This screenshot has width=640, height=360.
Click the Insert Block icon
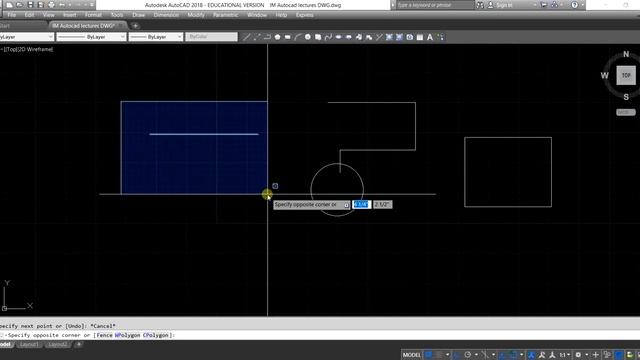(359, 37)
